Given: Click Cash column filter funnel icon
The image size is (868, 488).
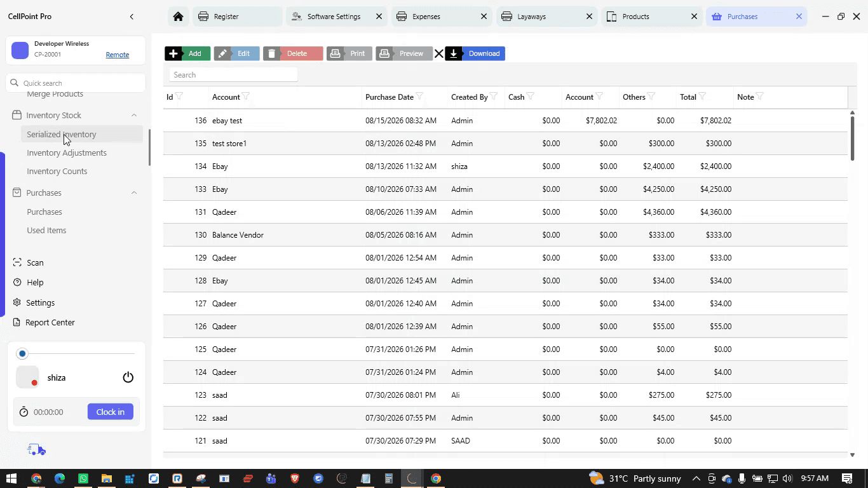Looking at the screenshot, I should pyautogui.click(x=531, y=97).
